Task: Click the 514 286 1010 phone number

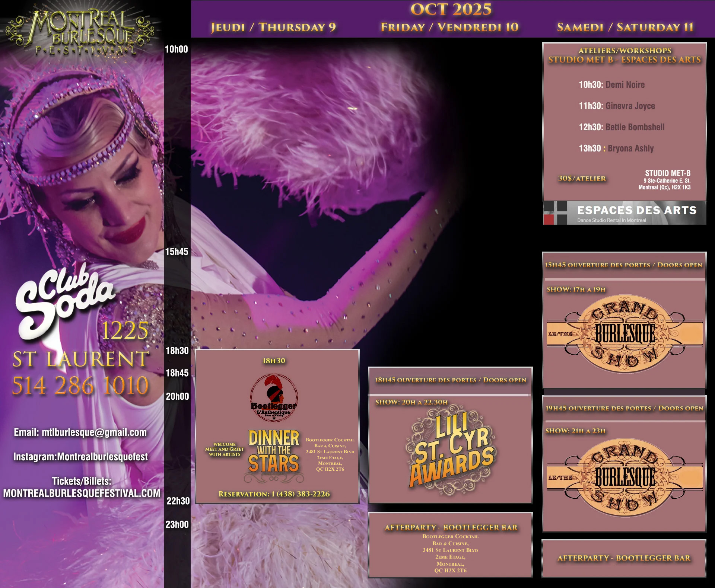Action: click(x=80, y=385)
